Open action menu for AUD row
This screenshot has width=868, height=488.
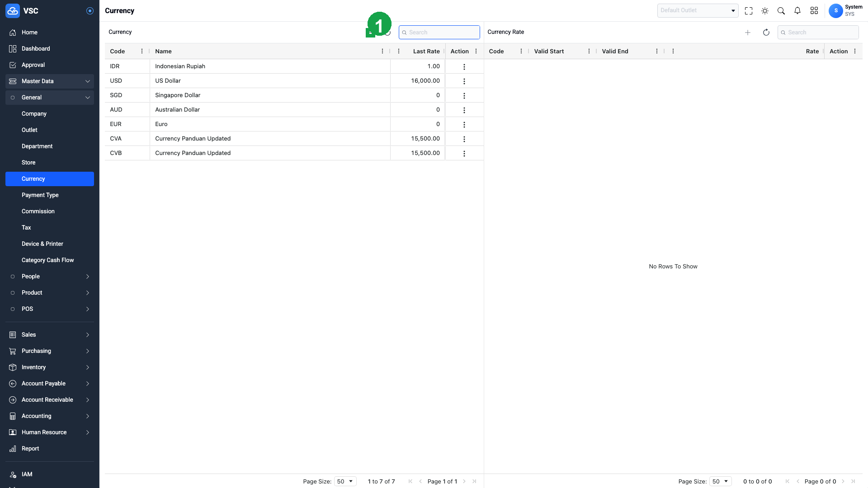(464, 110)
